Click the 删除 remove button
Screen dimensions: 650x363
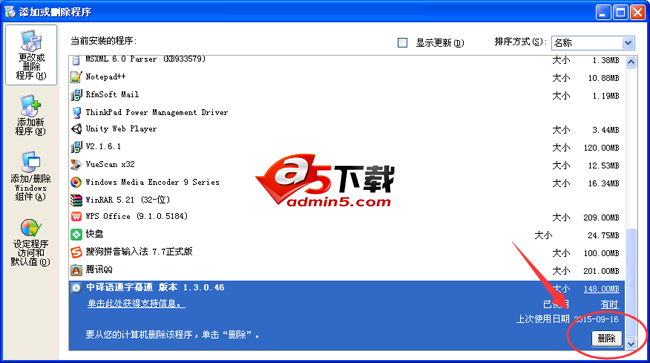[x=606, y=338]
